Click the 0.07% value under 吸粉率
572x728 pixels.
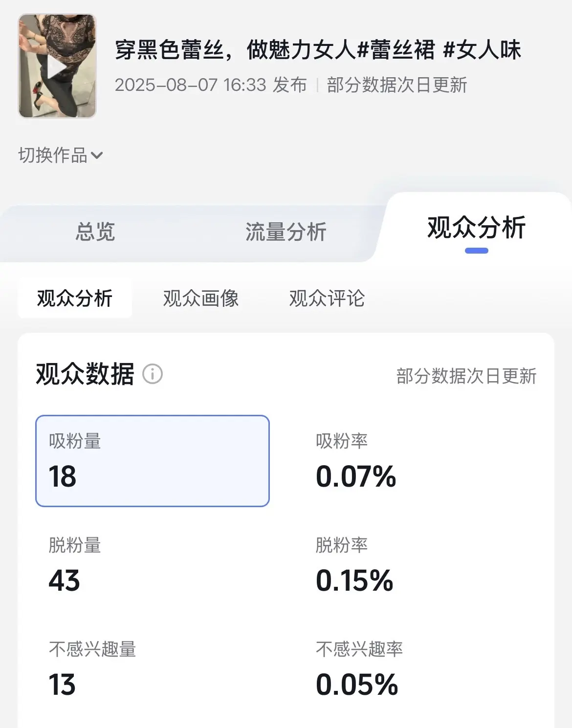click(356, 477)
